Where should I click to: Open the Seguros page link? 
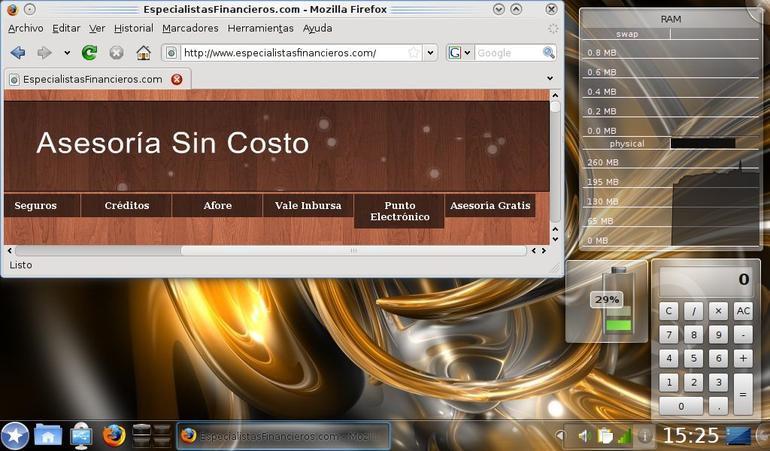[35, 205]
